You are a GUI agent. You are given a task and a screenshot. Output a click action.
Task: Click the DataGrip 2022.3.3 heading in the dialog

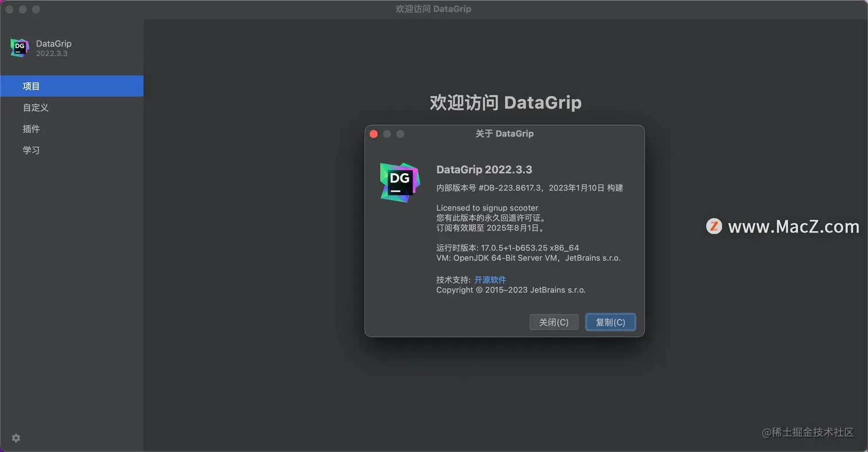point(485,169)
